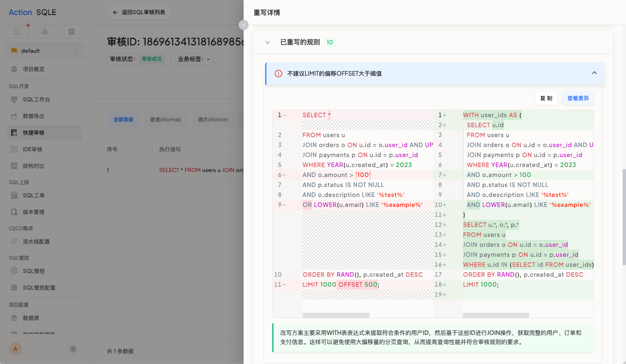Click the 执行语句 column header
Screen dimensions: 626x364
pos(170,149)
